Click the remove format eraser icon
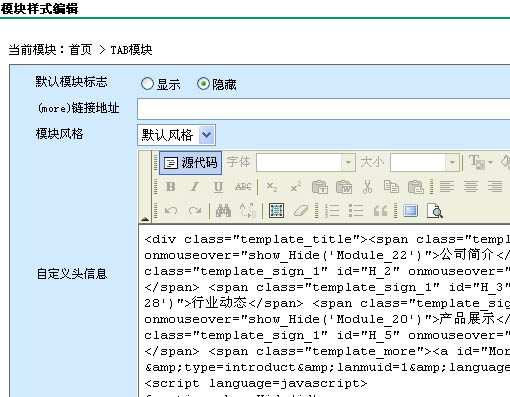 pos(300,211)
